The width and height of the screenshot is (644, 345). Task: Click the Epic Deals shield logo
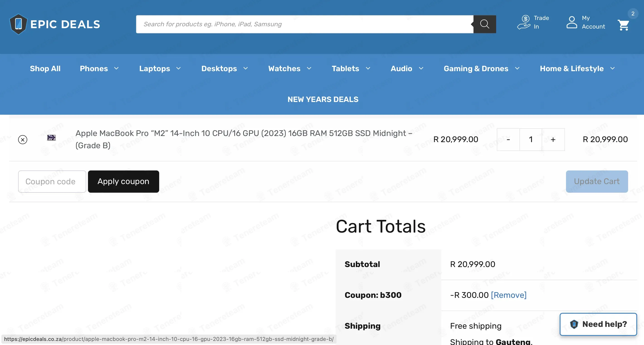coord(18,24)
